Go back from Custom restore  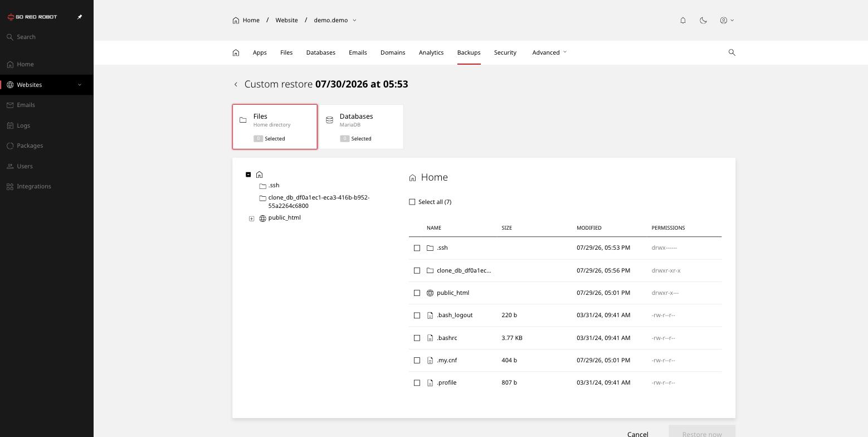(236, 84)
